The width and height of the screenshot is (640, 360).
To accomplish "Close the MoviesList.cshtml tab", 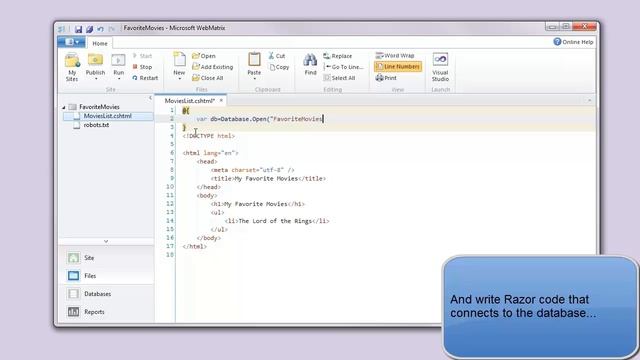I will [221, 100].
